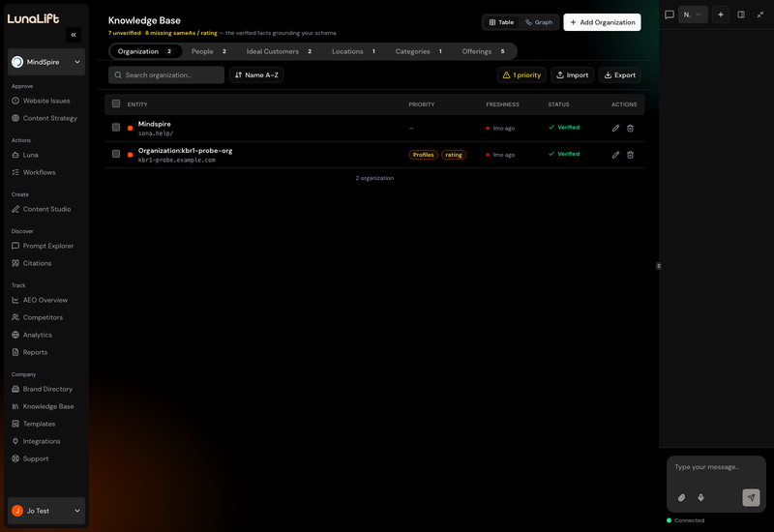Viewport: 774px width, 532px height.
Task: Open Brand Directory
Action: [46, 389]
